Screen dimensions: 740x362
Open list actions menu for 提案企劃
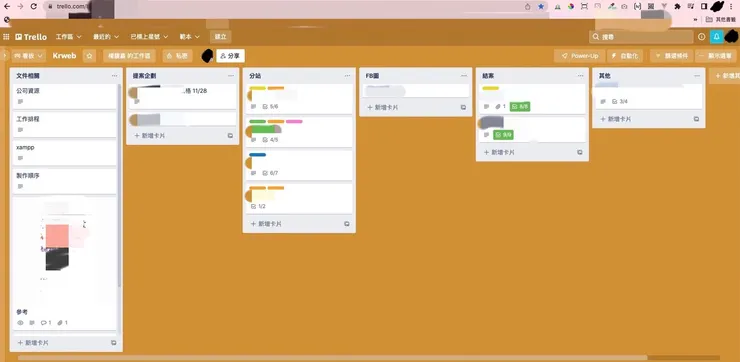click(x=231, y=76)
